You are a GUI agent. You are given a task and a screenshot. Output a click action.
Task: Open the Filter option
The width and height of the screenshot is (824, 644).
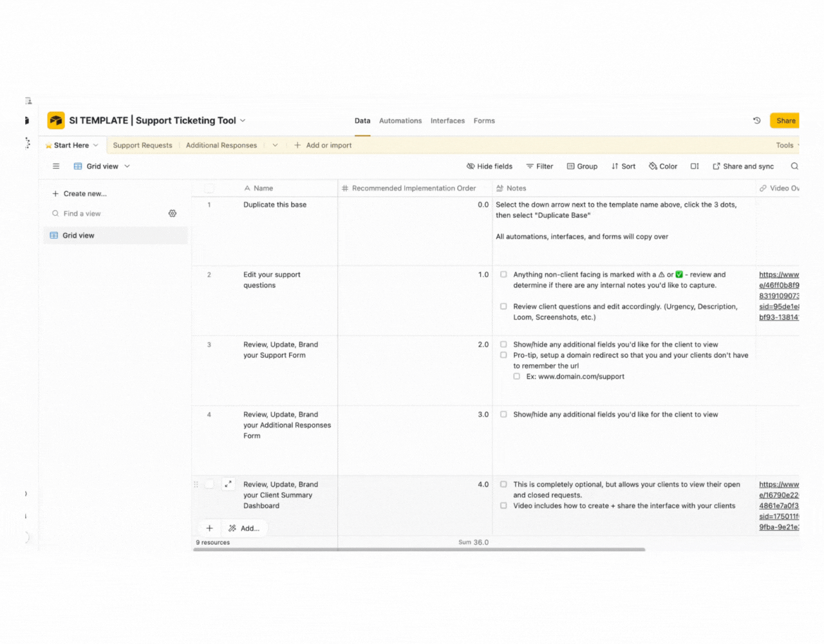click(x=539, y=166)
